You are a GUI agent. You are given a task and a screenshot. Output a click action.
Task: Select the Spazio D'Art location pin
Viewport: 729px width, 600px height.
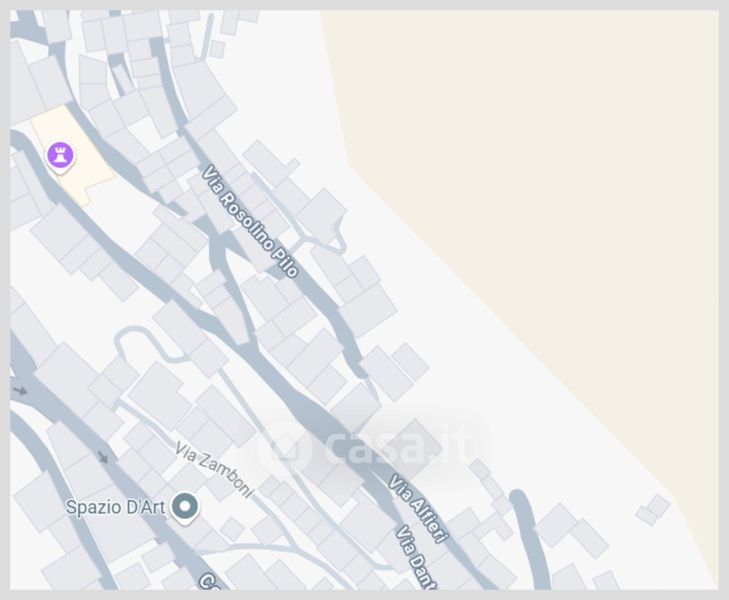click(185, 508)
